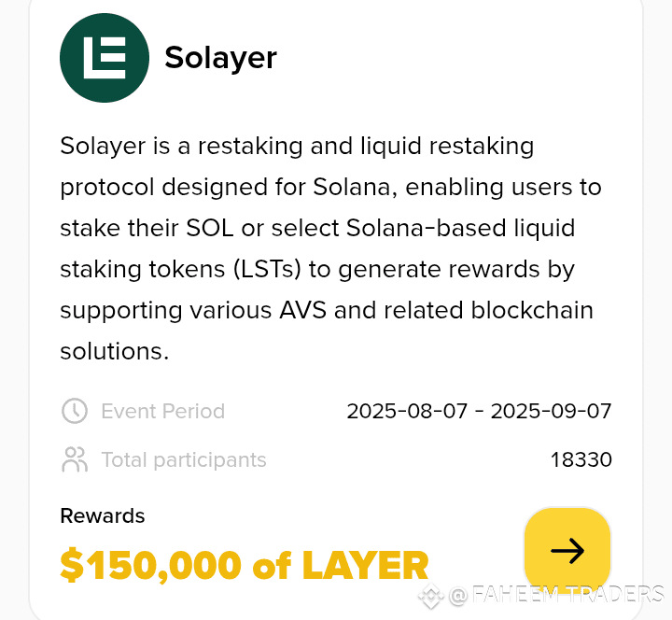Click the white L E glyph in the logo
672x620 pixels.
pos(105,58)
